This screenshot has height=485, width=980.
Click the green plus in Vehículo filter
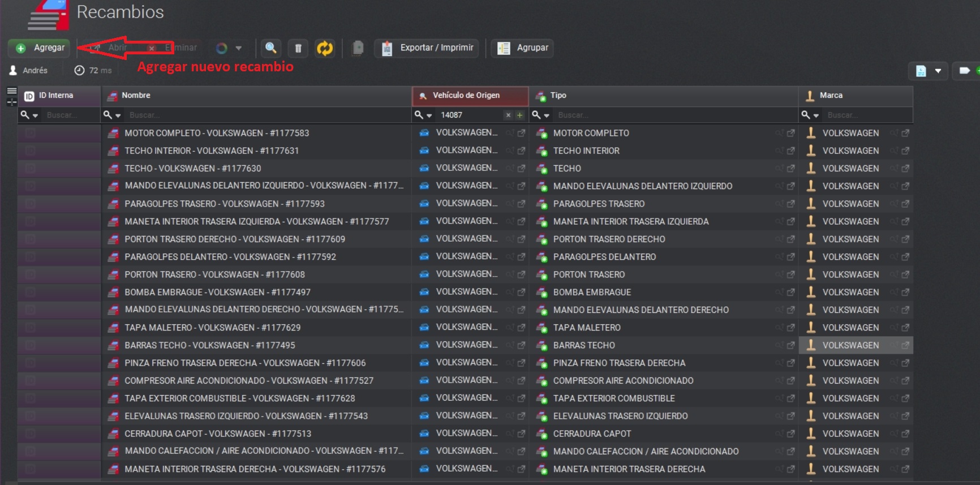[519, 115]
